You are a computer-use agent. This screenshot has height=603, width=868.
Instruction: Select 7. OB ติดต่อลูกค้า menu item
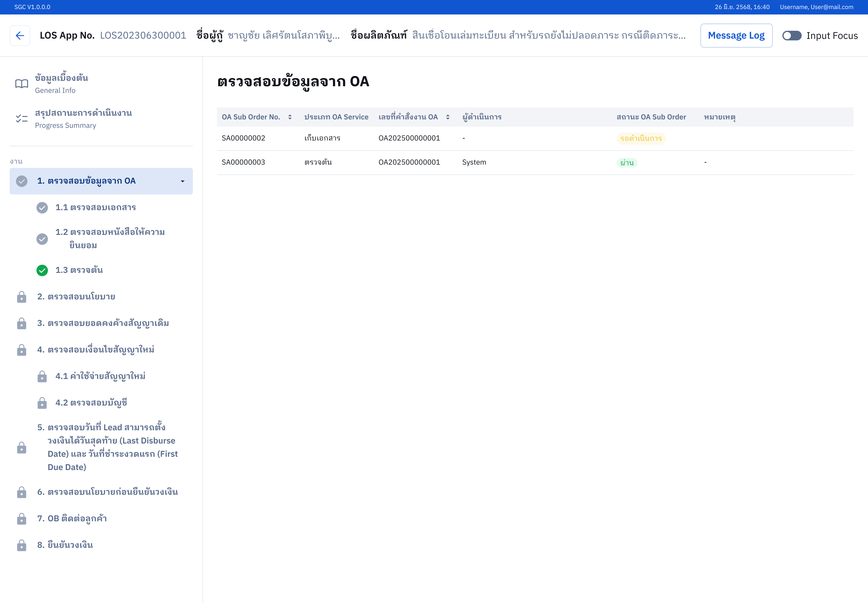point(72,518)
